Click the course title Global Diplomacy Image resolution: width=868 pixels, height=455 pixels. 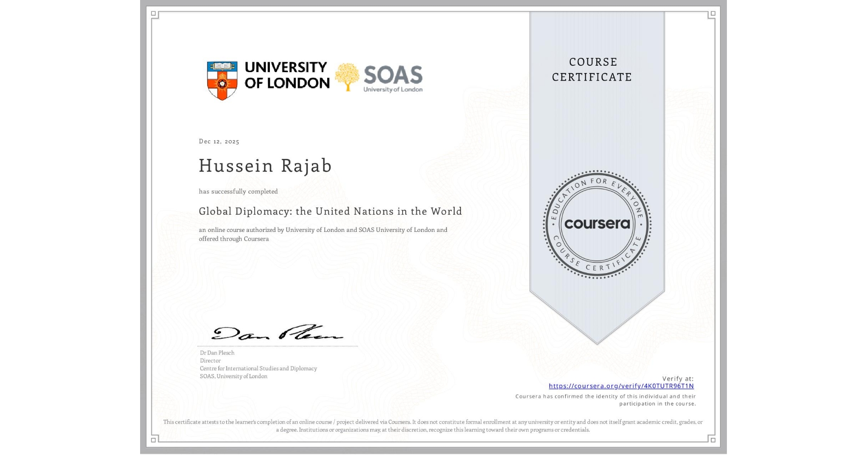click(x=330, y=211)
